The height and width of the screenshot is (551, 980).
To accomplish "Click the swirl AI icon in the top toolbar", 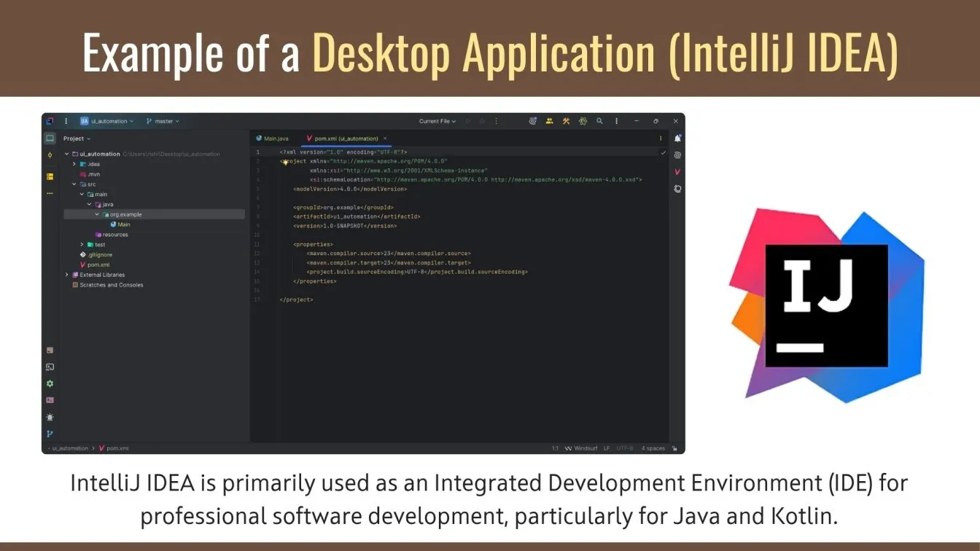I will pyautogui.click(x=533, y=121).
